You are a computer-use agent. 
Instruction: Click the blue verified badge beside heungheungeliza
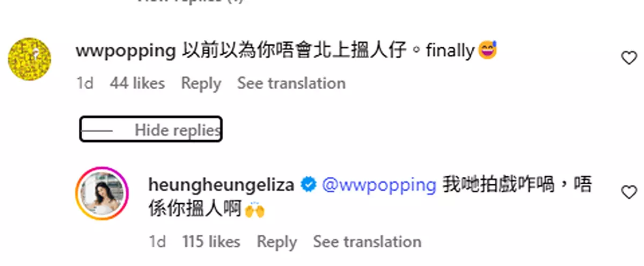[308, 185]
